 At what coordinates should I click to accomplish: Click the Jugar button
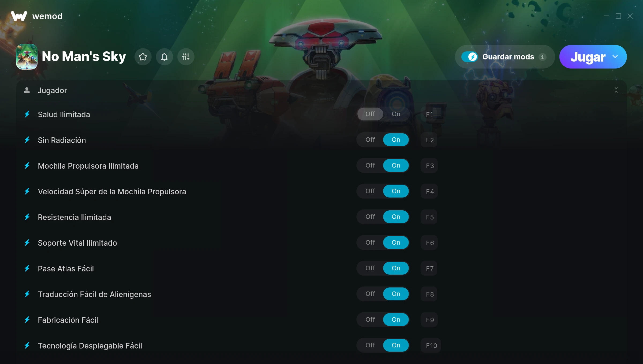click(588, 57)
